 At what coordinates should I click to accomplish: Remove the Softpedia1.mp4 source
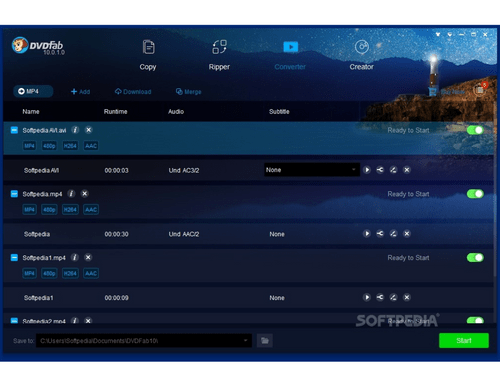[88, 257]
